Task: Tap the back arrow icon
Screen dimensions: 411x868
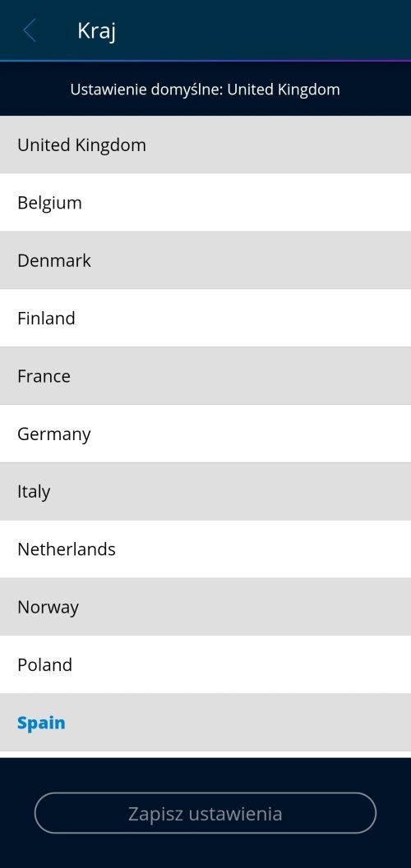Action: pos(30,30)
